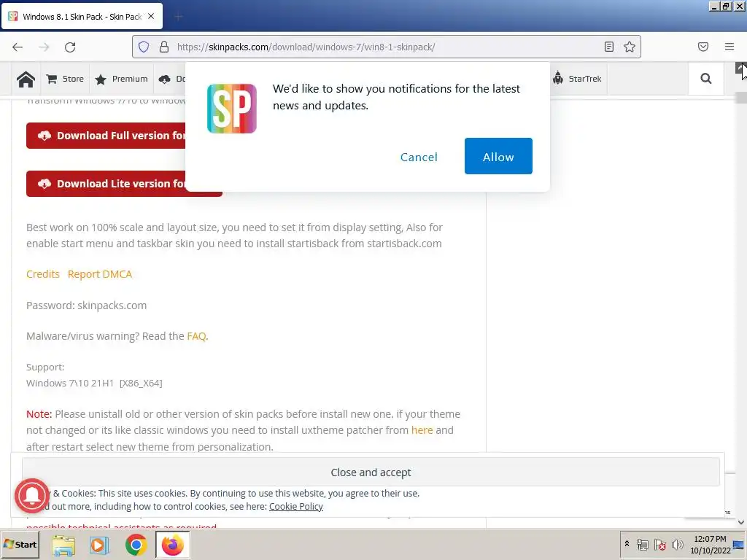
Task: Open the Action Center flag tray icon
Action: pos(659,544)
